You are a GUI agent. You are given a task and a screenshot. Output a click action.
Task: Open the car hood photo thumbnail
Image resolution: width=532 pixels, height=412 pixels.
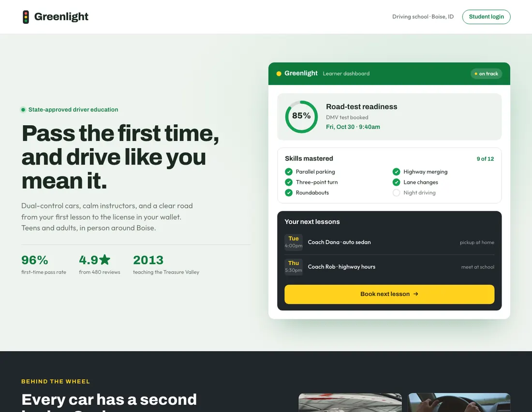[350, 402]
